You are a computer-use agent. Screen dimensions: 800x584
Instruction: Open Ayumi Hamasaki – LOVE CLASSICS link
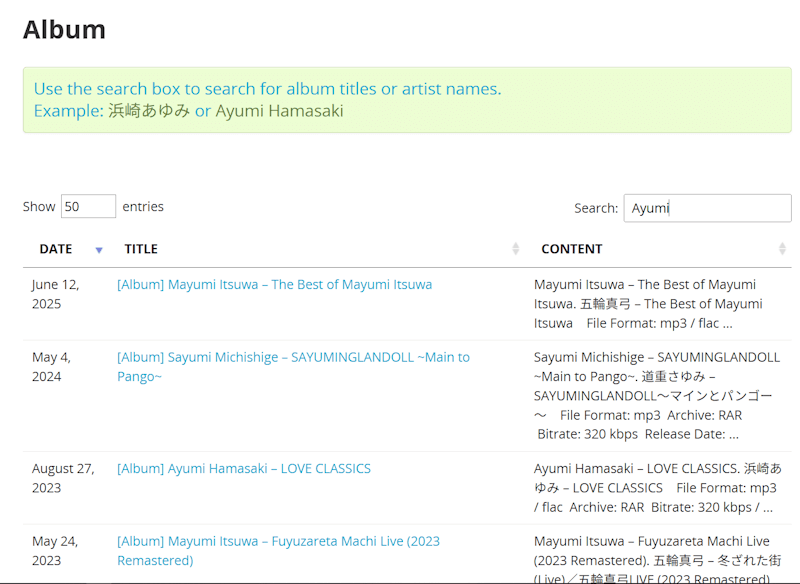(244, 469)
